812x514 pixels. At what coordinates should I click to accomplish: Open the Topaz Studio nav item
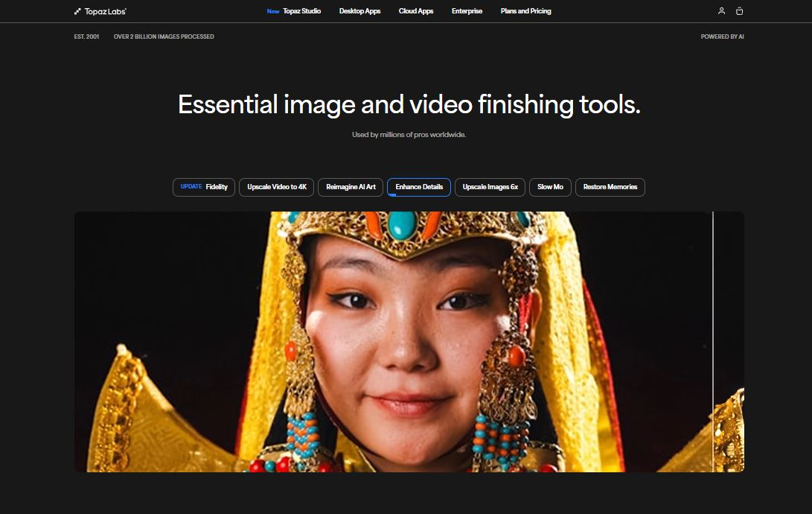(301, 11)
